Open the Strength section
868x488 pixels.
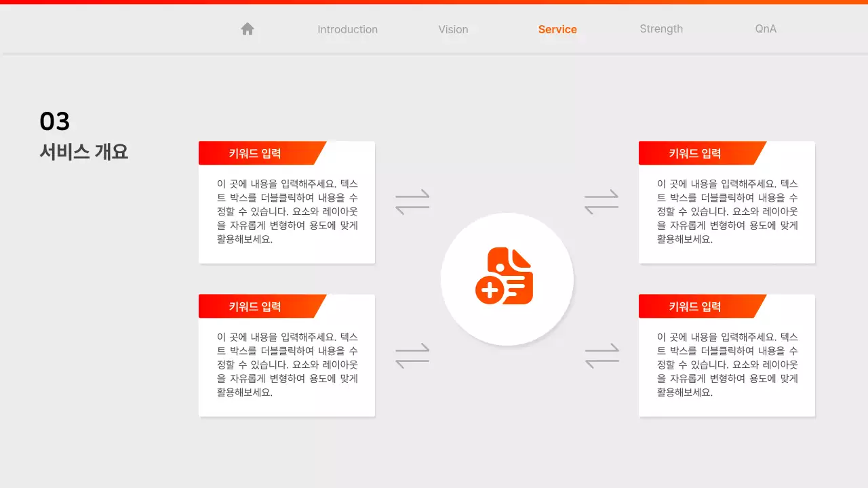(x=661, y=29)
